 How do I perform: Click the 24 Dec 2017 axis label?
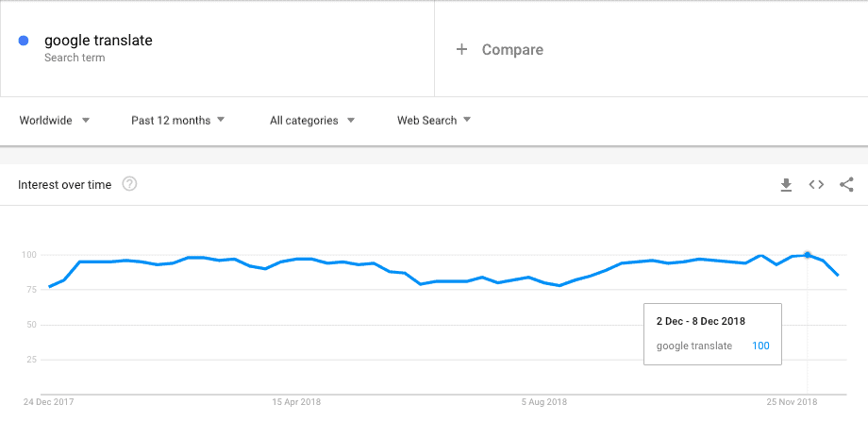[x=48, y=402]
